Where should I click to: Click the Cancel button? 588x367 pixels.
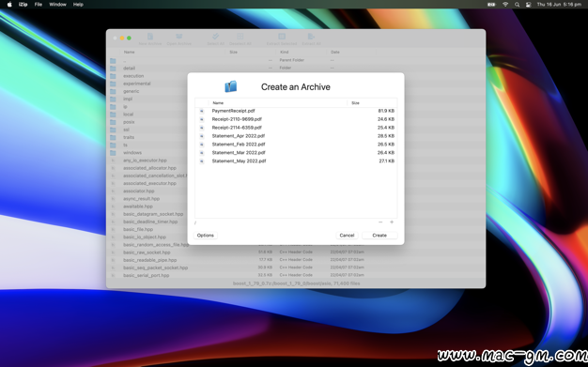(347, 236)
